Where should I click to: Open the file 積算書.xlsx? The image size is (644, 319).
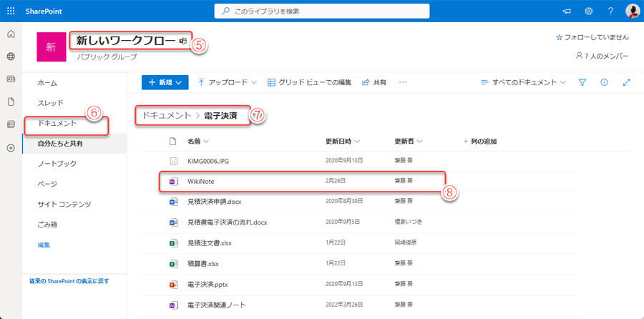(203, 264)
